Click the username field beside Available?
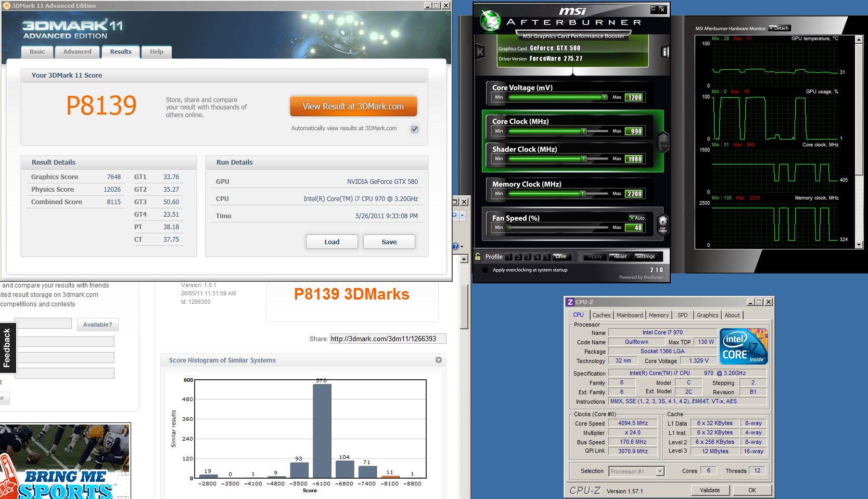This screenshot has height=499, width=868. click(43, 323)
